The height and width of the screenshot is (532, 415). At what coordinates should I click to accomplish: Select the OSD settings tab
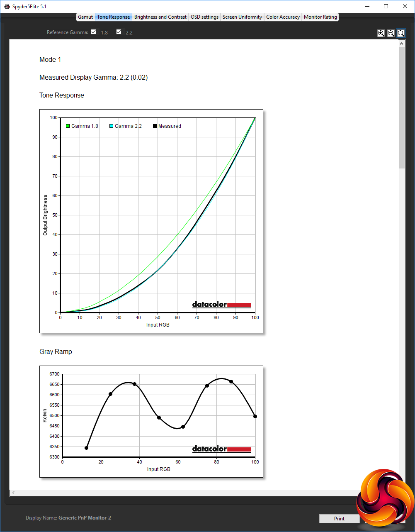204,17
